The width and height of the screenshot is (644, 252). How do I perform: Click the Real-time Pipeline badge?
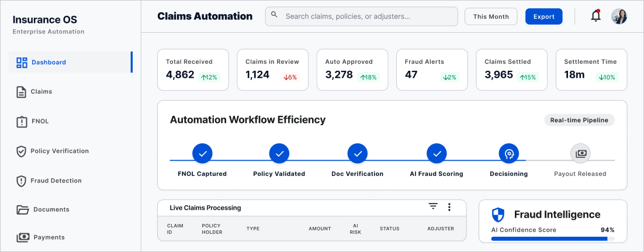579,120
